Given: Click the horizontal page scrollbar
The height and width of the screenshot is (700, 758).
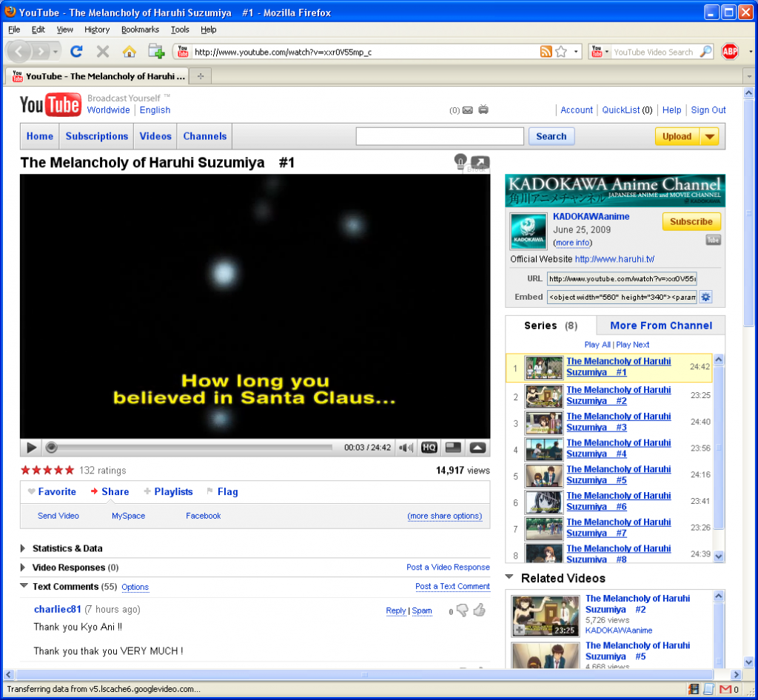Looking at the screenshot, I should pyautogui.click(x=364, y=674).
